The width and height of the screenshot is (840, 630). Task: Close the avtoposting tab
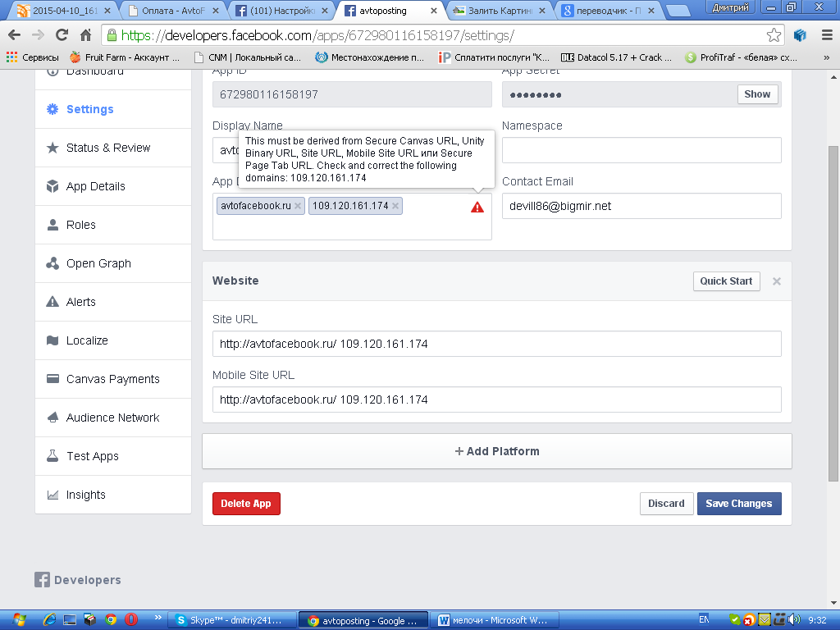pos(433,11)
